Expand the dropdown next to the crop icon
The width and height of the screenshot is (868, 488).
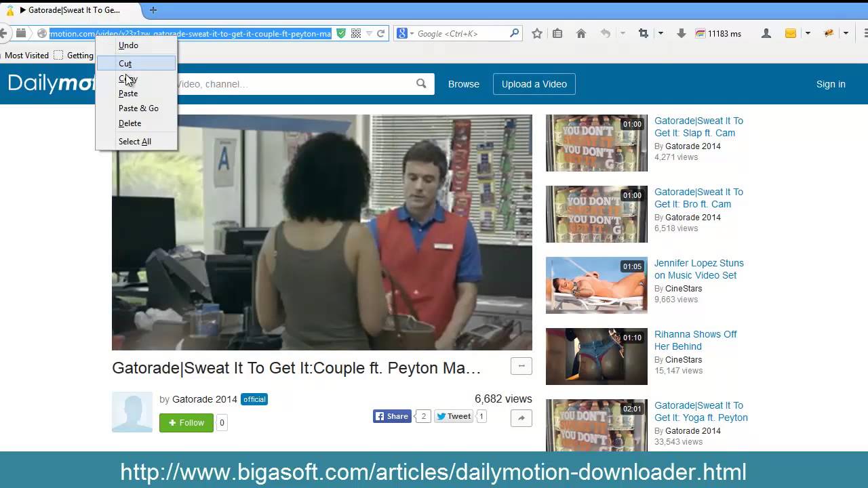(x=660, y=33)
